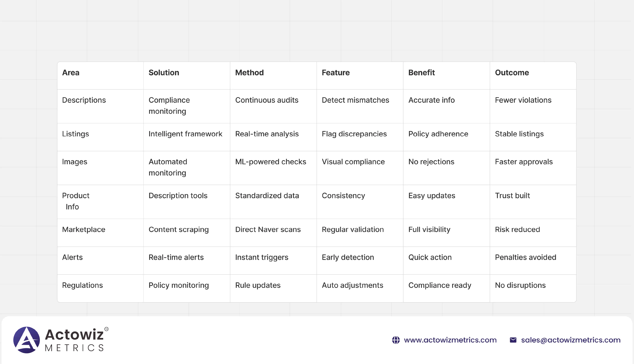The image size is (634, 364).
Task: Click the Actowiz Metrics brand name text
Action: pos(74,340)
